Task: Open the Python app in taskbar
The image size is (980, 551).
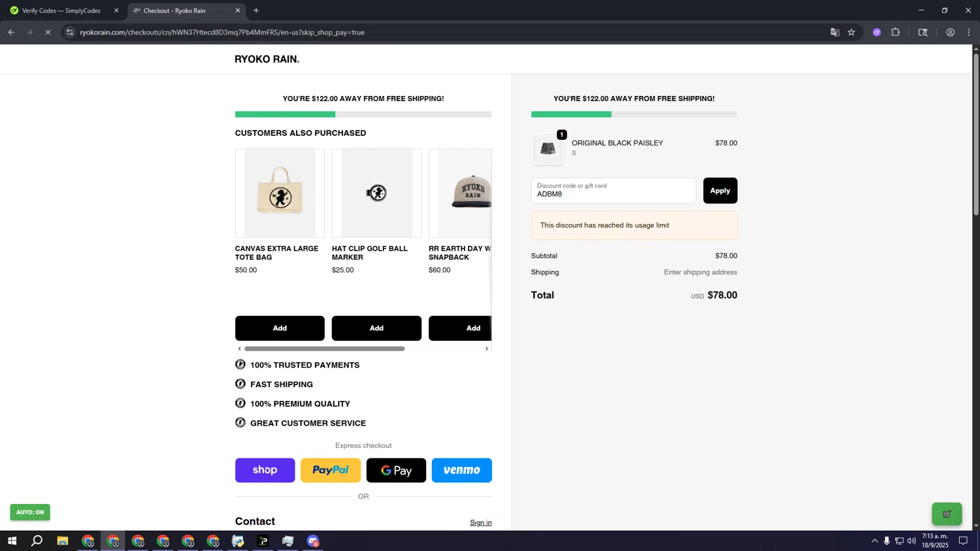Action: [238, 541]
